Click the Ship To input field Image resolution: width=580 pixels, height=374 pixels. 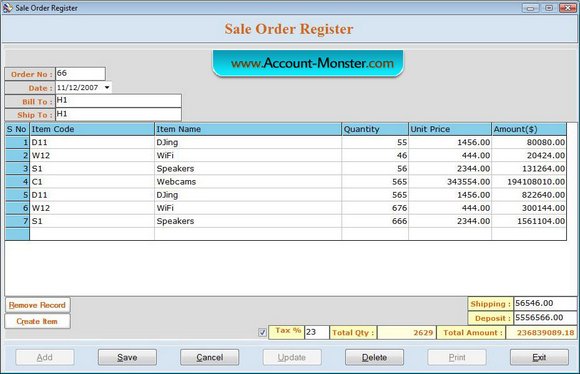[118, 114]
